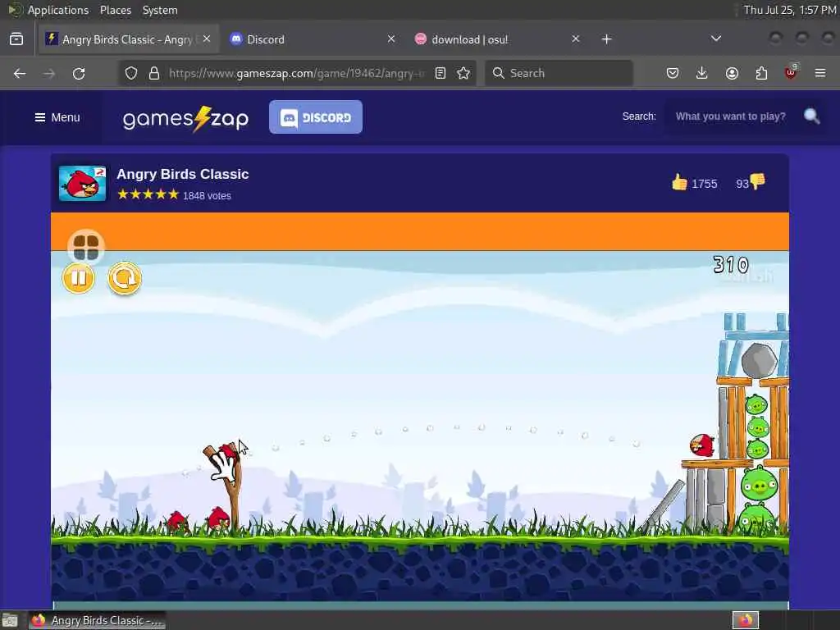The image size is (840, 630).
Task: Click the Angry Birds Classic game thumbnail
Action: coord(83,183)
